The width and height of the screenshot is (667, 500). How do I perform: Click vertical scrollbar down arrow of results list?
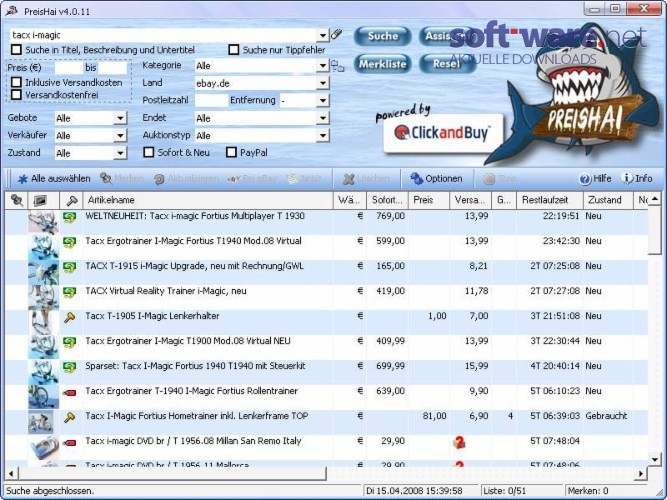[655, 459]
